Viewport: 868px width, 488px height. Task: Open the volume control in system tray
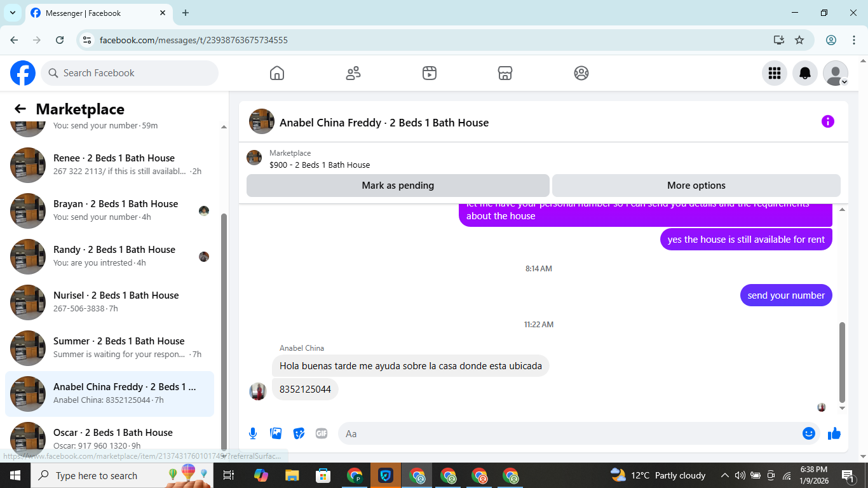(740, 475)
